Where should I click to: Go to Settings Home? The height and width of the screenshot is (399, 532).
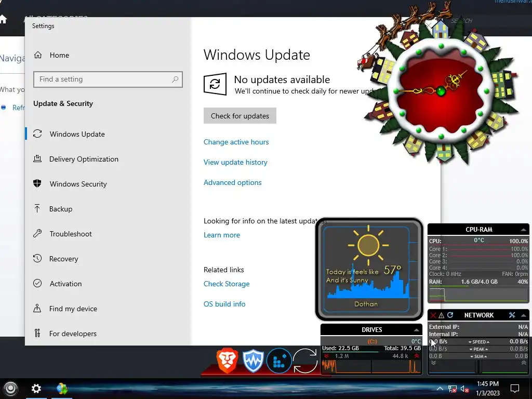(x=51, y=55)
